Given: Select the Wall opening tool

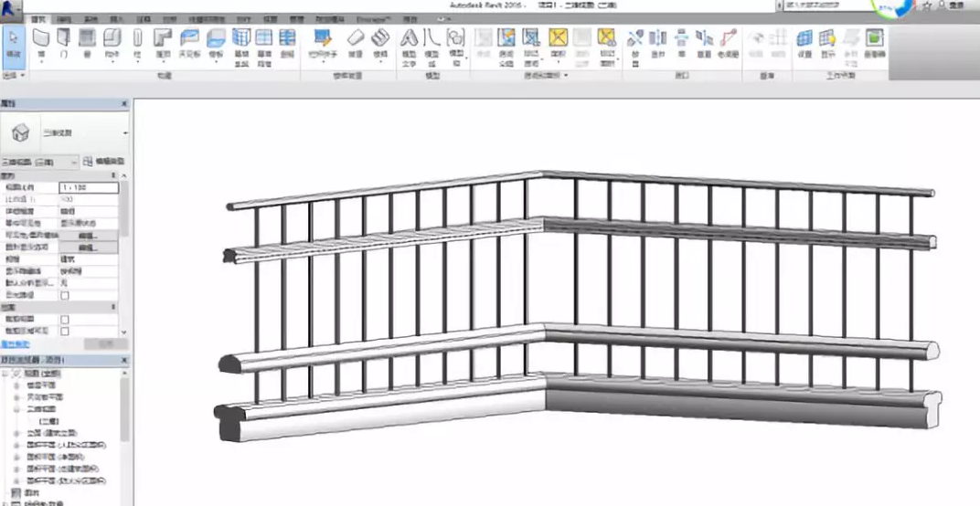Looking at the screenshot, I should pyautogui.click(x=682, y=44).
